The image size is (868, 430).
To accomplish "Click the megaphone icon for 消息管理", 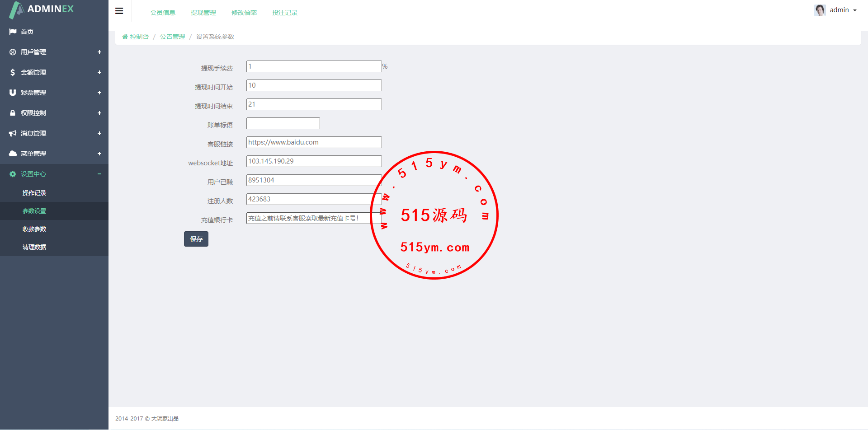I will point(13,133).
